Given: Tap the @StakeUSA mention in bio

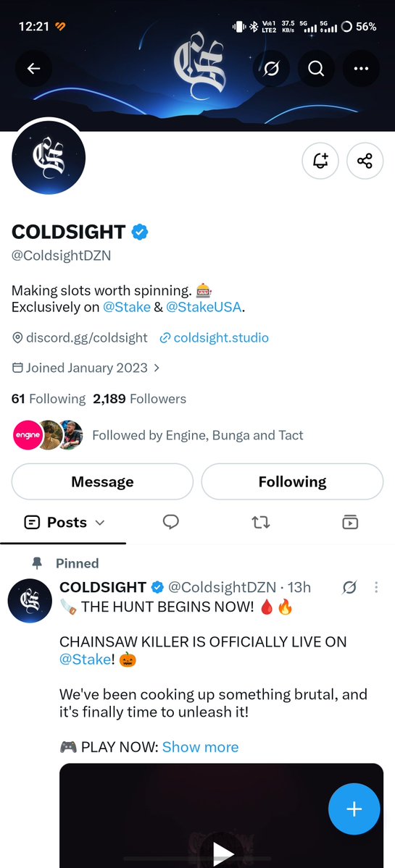Looking at the screenshot, I should (204, 308).
